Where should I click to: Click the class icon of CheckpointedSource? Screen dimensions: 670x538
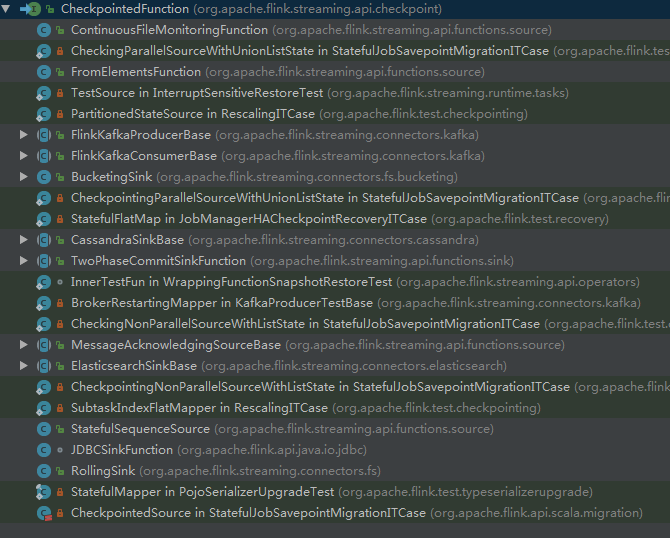(x=44, y=512)
